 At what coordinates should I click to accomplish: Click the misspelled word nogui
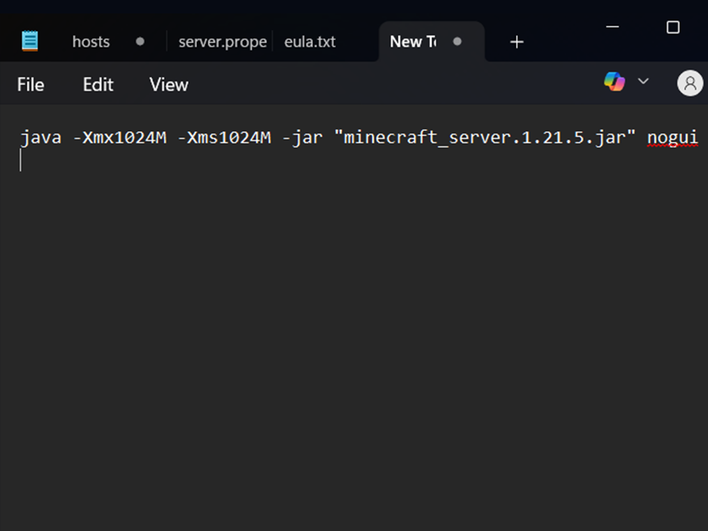pos(672,138)
